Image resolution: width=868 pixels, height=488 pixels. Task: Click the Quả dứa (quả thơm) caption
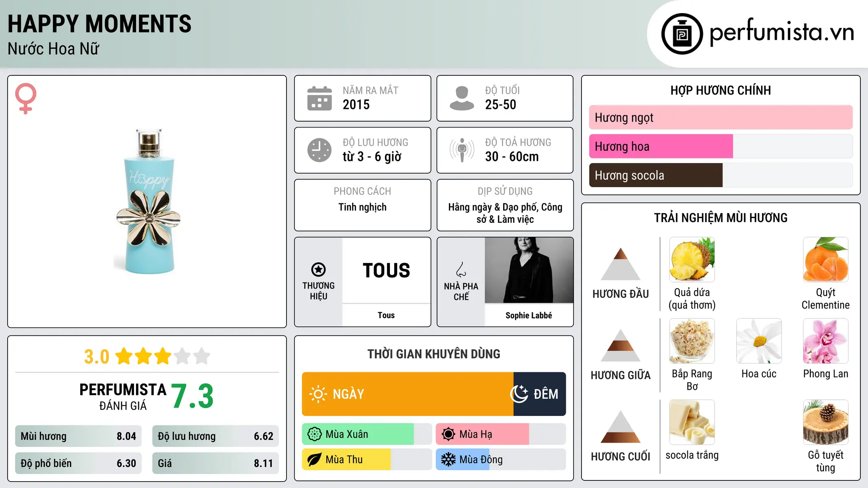692,299
